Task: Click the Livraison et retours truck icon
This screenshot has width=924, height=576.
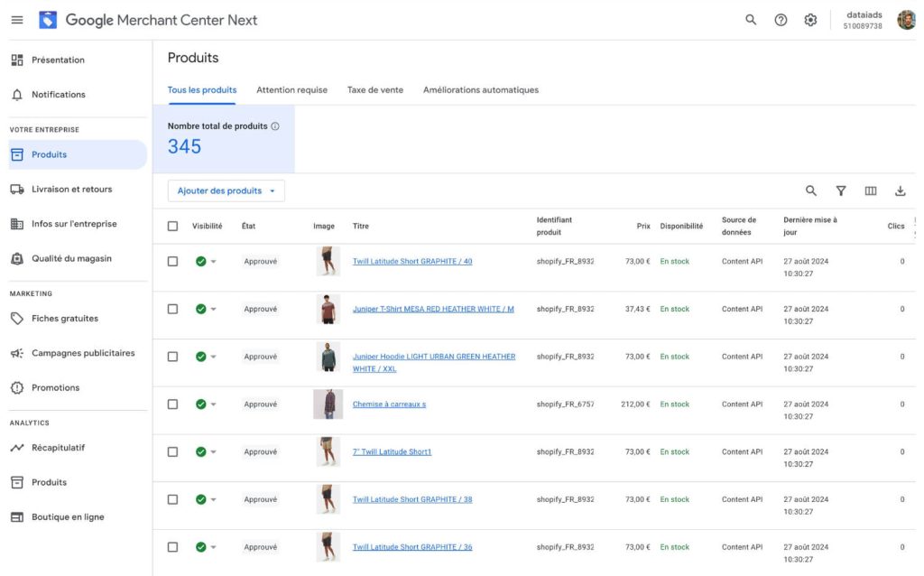Action: [17, 190]
